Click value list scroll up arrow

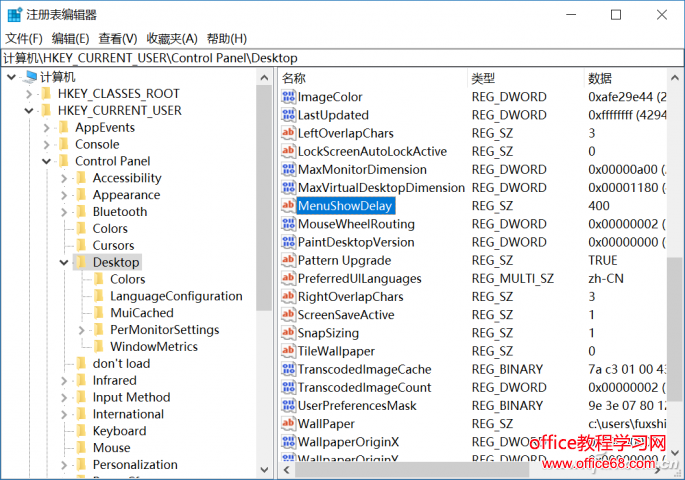tap(675, 78)
